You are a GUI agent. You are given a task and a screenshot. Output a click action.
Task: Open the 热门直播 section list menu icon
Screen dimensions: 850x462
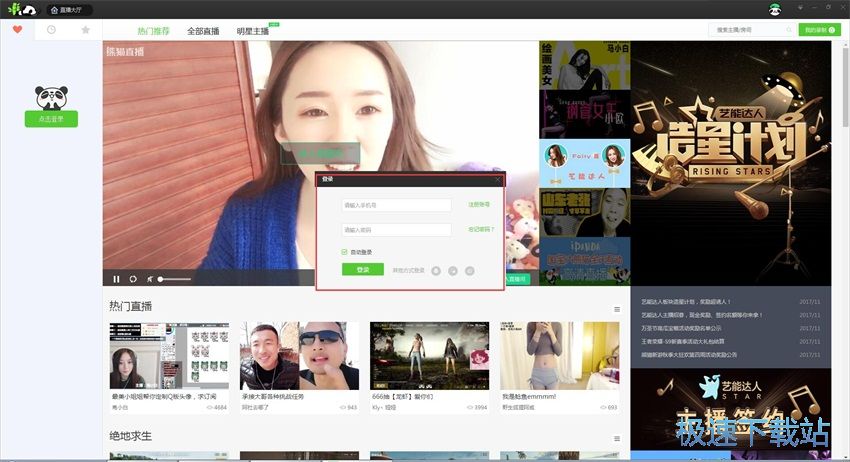tap(617, 309)
